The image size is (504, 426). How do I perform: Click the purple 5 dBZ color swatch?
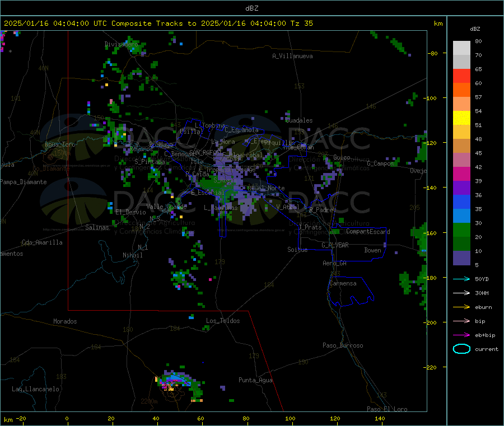[461, 258]
